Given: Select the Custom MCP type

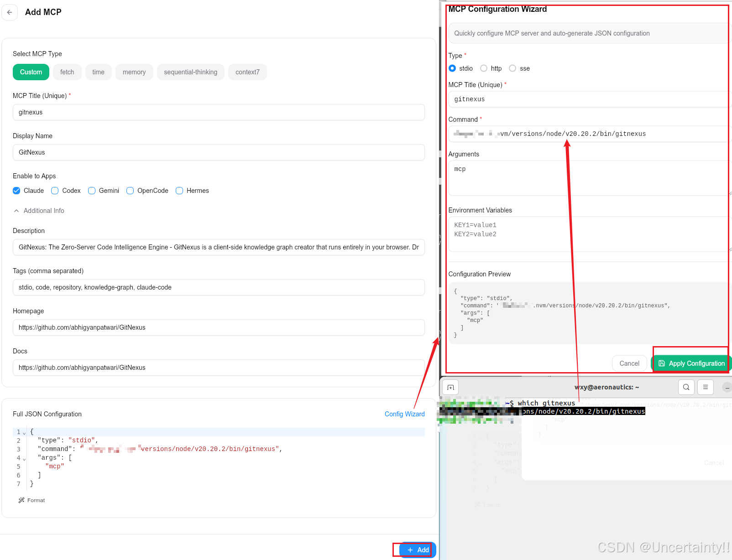Looking at the screenshot, I should pyautogui.click(x=31, y=72).
